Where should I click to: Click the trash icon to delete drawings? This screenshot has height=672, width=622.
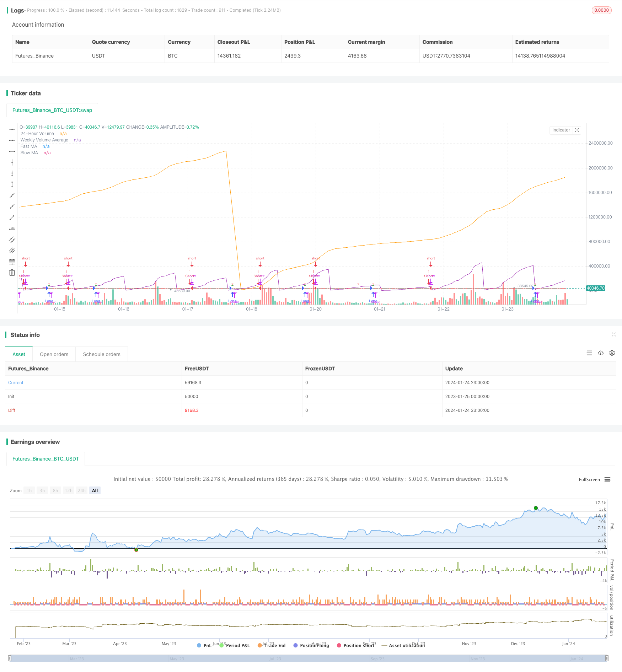(12, 273)
